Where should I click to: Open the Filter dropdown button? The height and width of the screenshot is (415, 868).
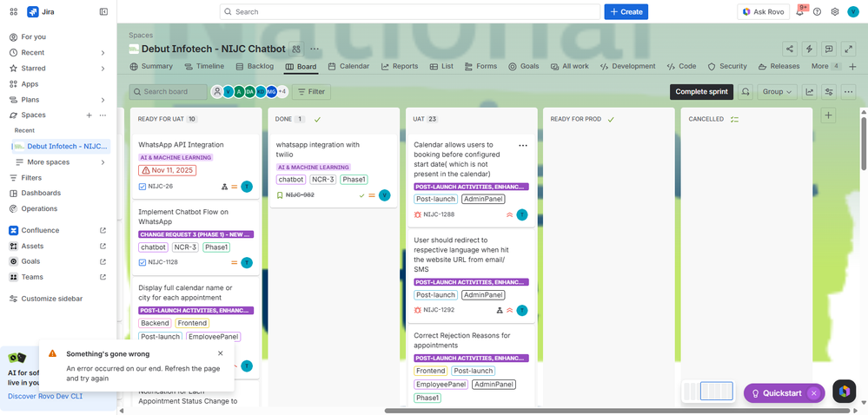pyautogui.click(x=311, y=92)
